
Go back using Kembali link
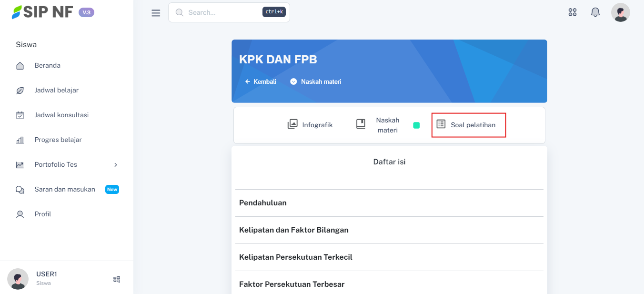[261, 81]
